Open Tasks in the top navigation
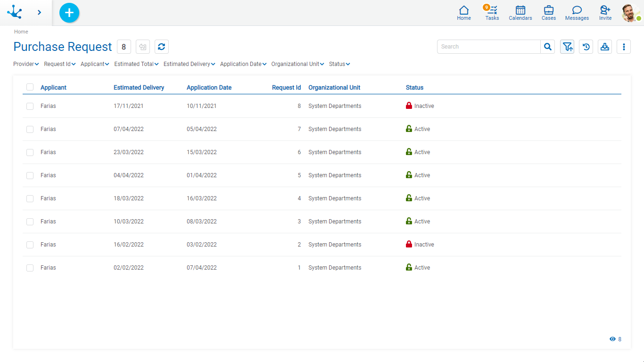The width and height of the screenshot is (644, 362). [492, 13]
